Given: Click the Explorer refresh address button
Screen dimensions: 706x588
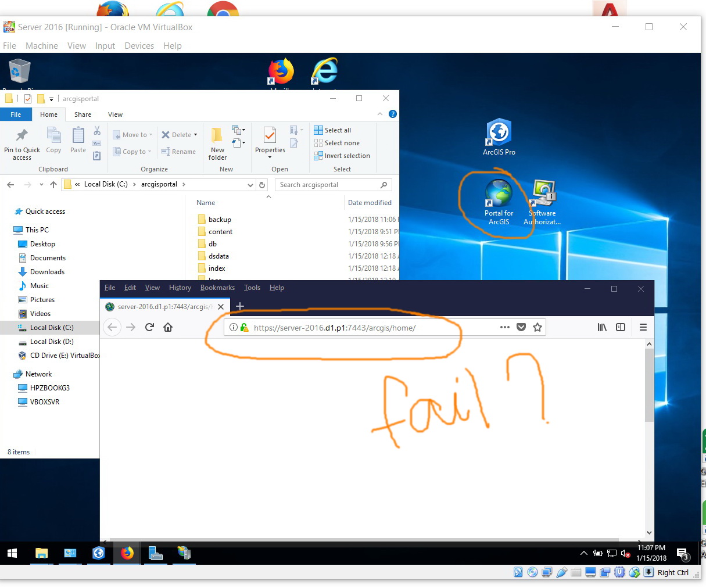Looking at the screenshot, I should point(262,185).
